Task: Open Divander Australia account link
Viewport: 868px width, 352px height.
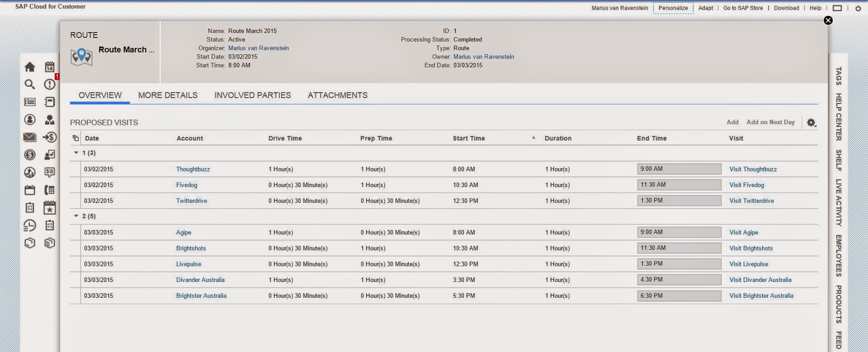Action: click(200, 280)
